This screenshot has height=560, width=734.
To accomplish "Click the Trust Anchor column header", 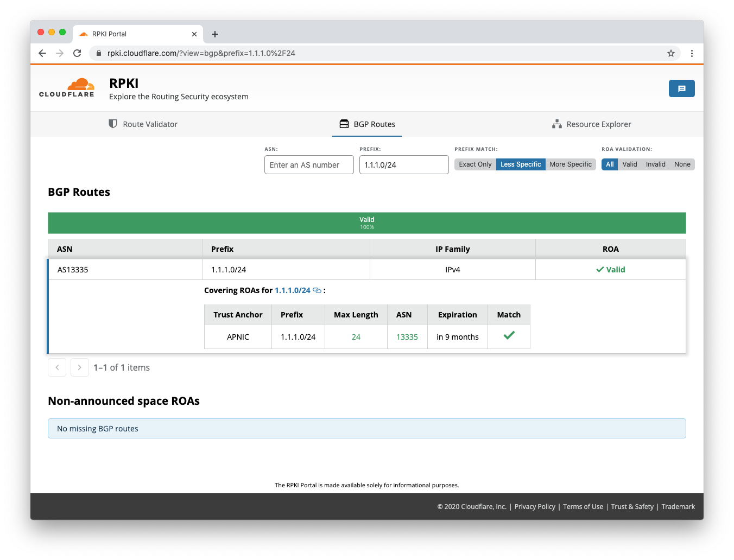I will click(238, 315).
